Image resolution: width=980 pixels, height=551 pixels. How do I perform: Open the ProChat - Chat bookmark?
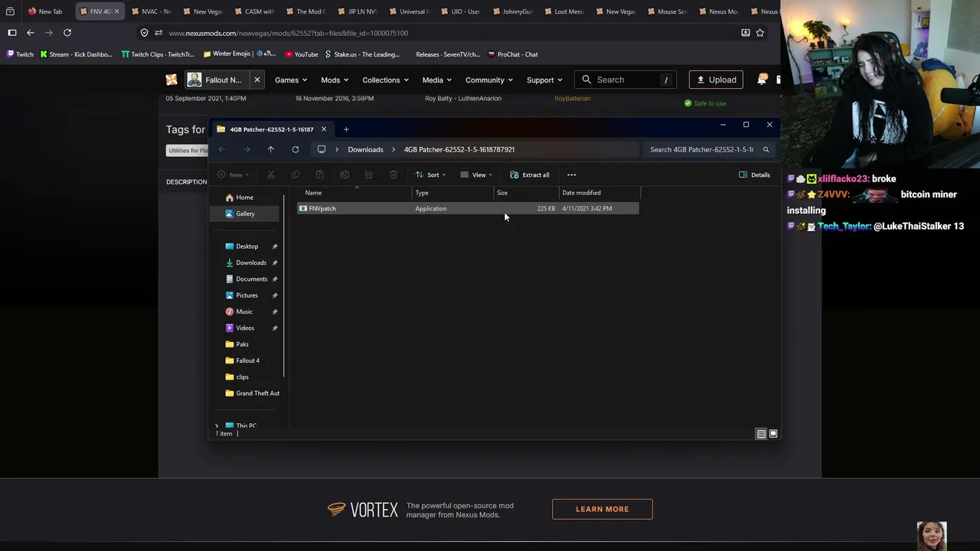click(x=512, y=54)
